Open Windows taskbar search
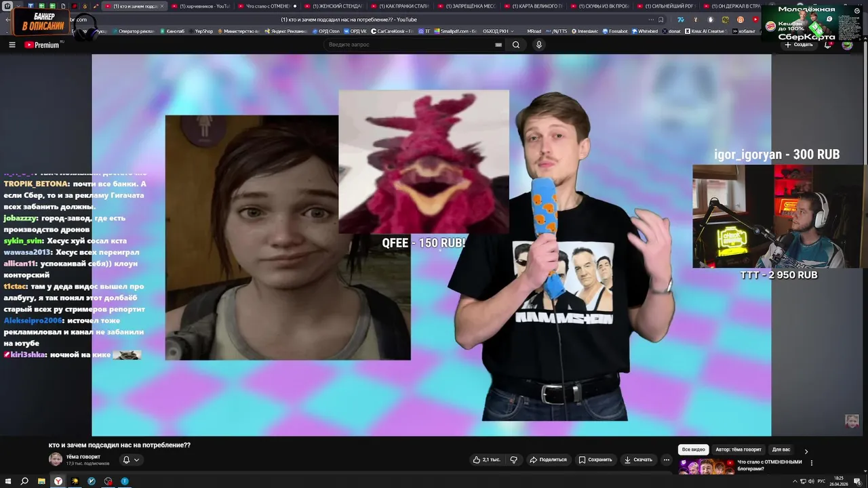 point(24,481)
